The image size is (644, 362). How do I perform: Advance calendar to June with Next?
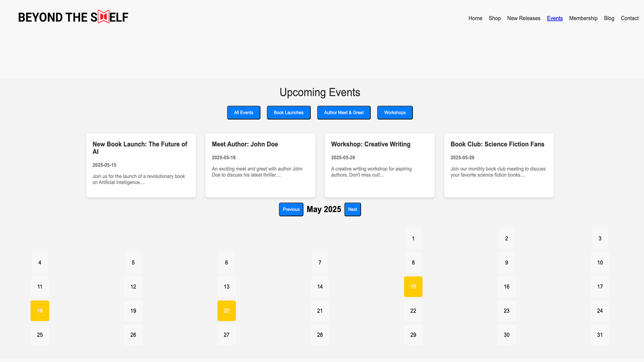[353, 209]
